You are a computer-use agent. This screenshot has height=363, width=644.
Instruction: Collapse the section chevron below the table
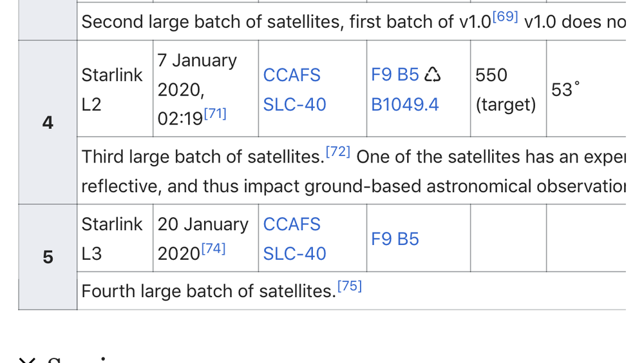pos(26,360)
